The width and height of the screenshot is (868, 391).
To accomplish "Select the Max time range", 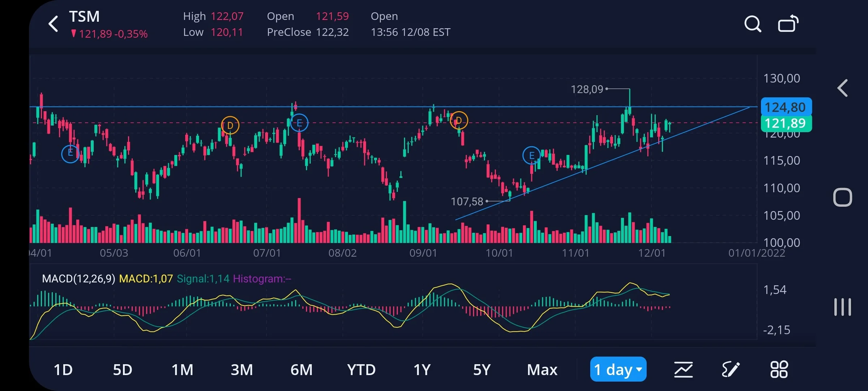I will click(542, 370).
